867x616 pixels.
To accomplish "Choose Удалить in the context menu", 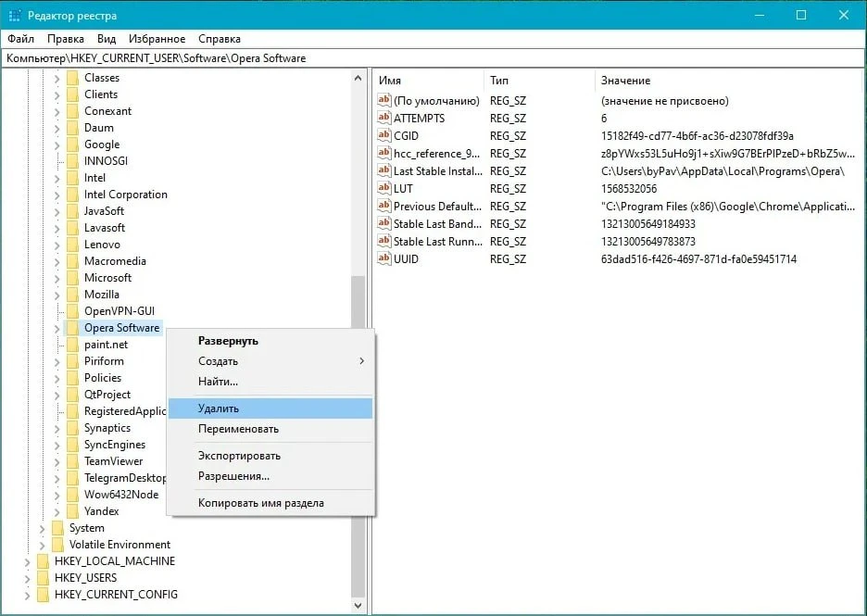I will [x=270, y=409].
